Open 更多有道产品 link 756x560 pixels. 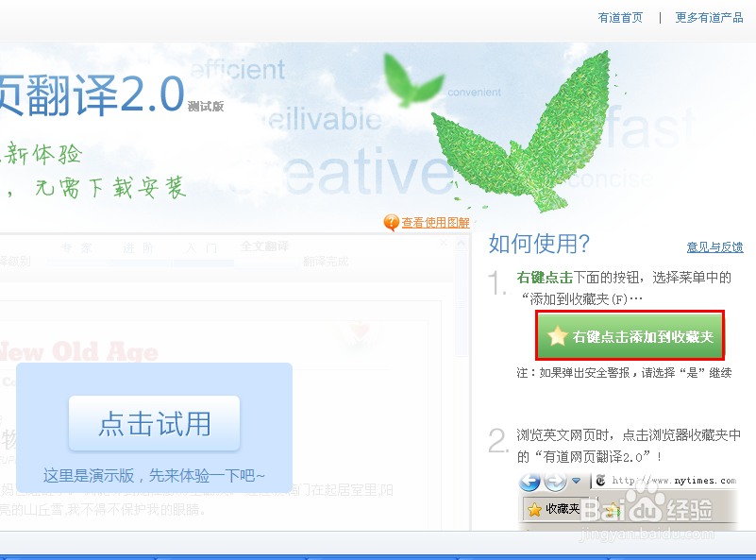[x=709, y=18]
